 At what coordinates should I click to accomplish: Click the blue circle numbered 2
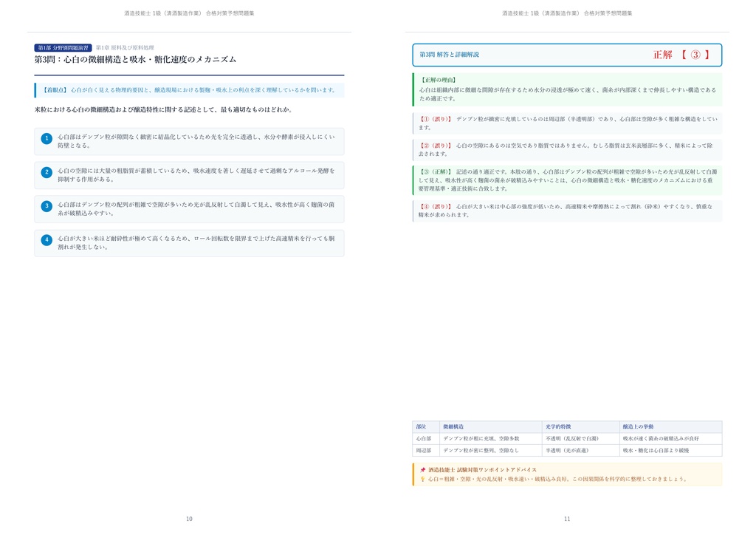point(47,173)
